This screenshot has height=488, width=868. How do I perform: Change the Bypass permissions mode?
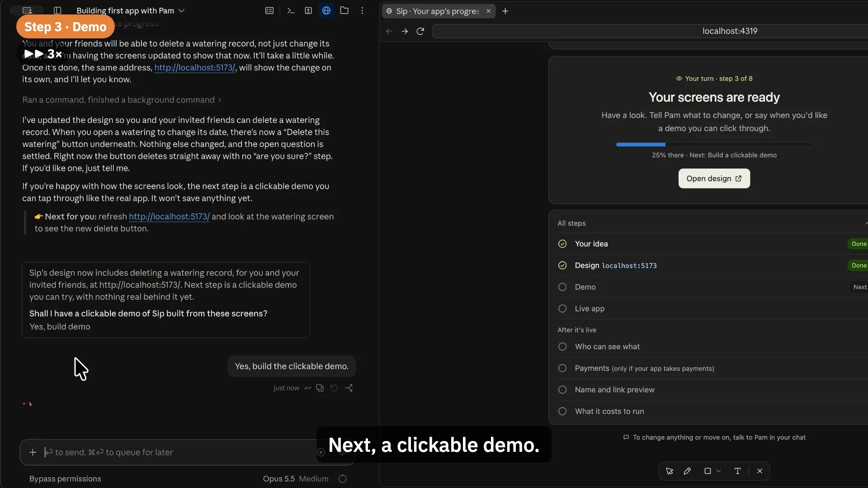point(65,479)
